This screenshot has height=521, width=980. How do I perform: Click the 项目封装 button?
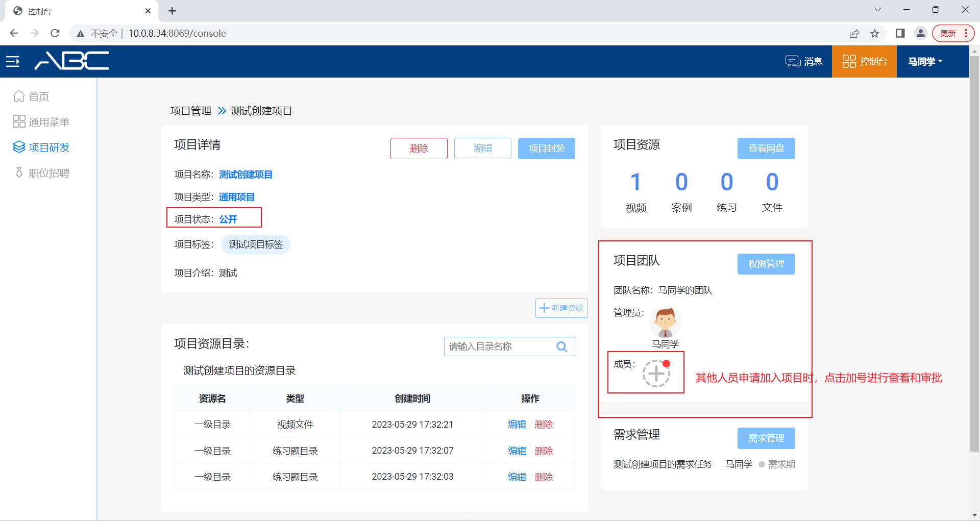click(547, 148)
